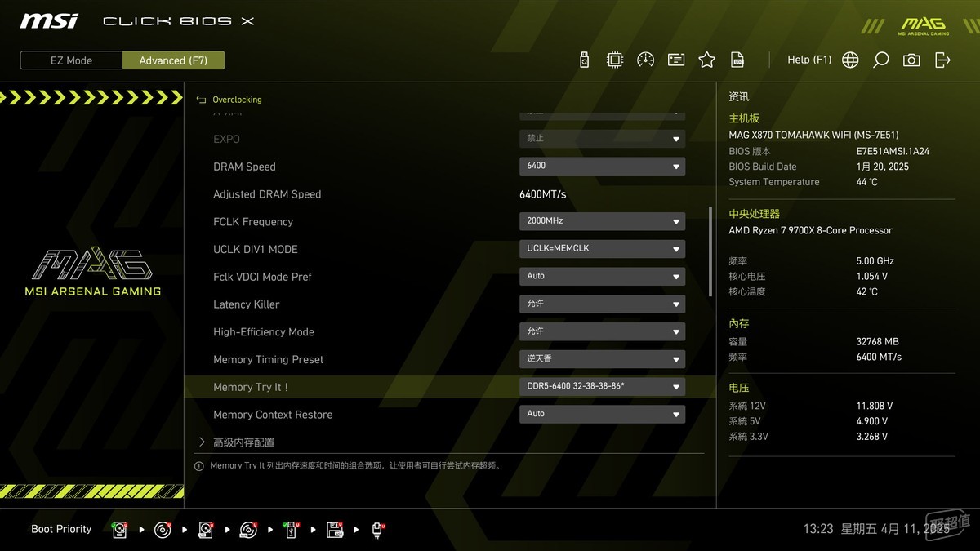The height and width of the screenshot is (551, 980).
Task: Select the USB flash key boot icon
Action: pyautogui.click(x=292, y=529)
